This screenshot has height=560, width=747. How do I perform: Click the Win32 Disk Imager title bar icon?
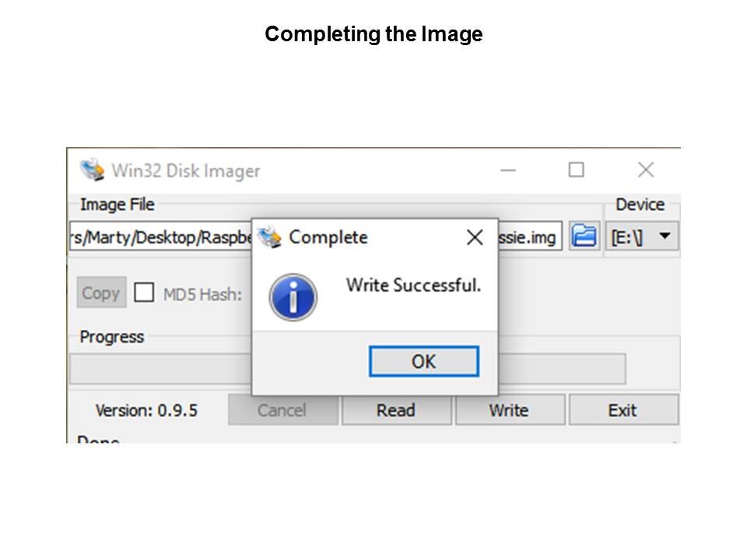[92, 170]
